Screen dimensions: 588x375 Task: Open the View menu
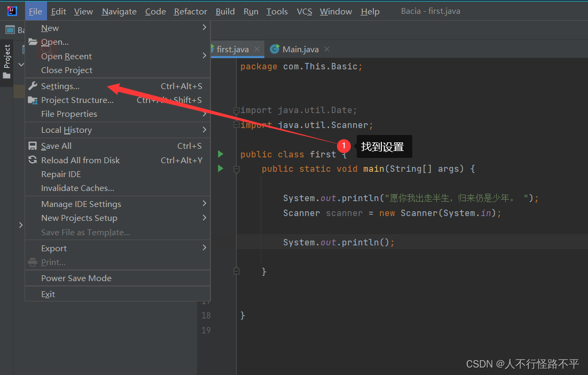click(83, 12)
